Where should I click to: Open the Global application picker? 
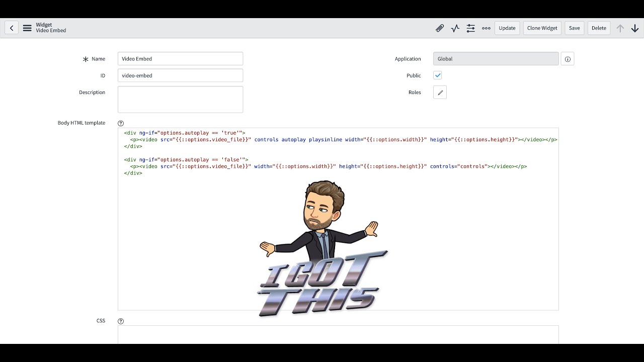[496, 59]
